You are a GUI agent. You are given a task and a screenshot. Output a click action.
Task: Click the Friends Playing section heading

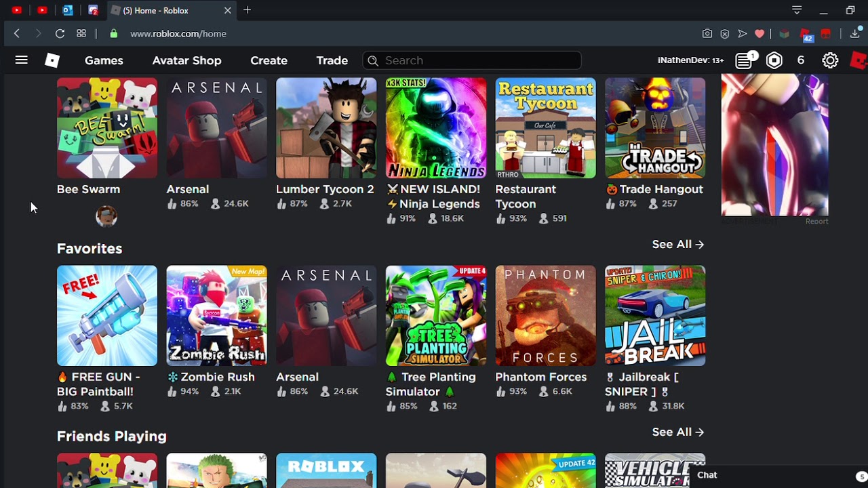coord(112,436)
